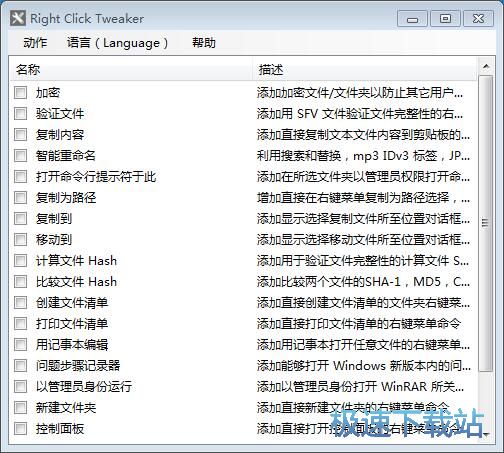
Task: Click description mentioning SFV 文件验证
Action: tap(360, 114)
